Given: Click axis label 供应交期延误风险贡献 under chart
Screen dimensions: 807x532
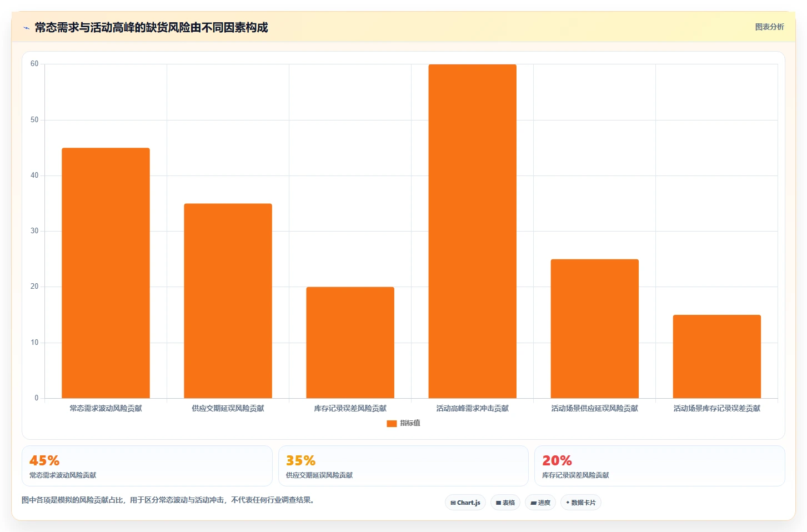Looking at the screenshot, I should point(228,408).
